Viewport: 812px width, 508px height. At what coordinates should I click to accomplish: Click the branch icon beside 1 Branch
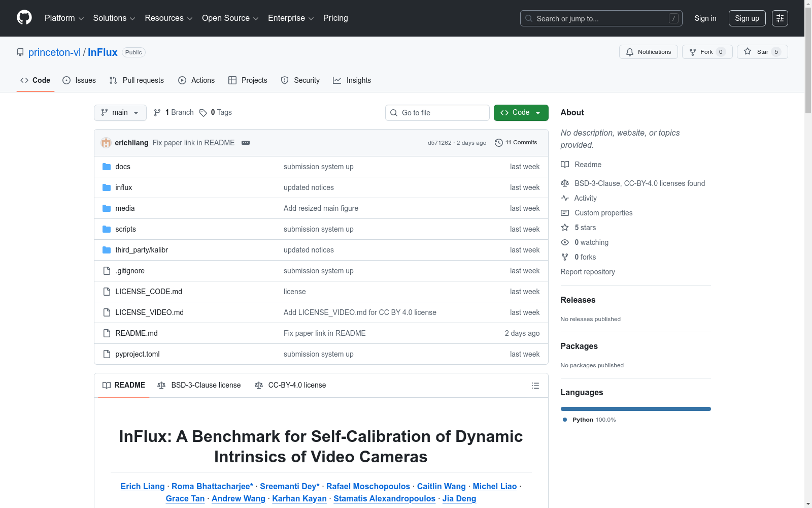pos(157,113)
